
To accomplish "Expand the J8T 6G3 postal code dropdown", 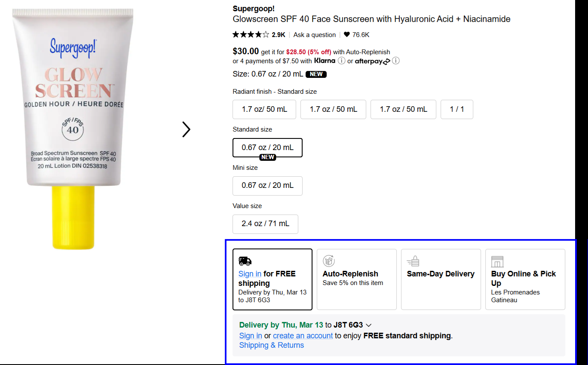I will tap(368, 325).
